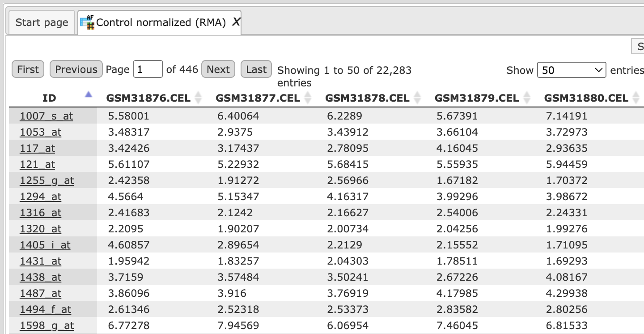This screenshot has height=334, width=644.
Task: Sort by GSM31877.CEL column arrows
Action: click(308, 98)
